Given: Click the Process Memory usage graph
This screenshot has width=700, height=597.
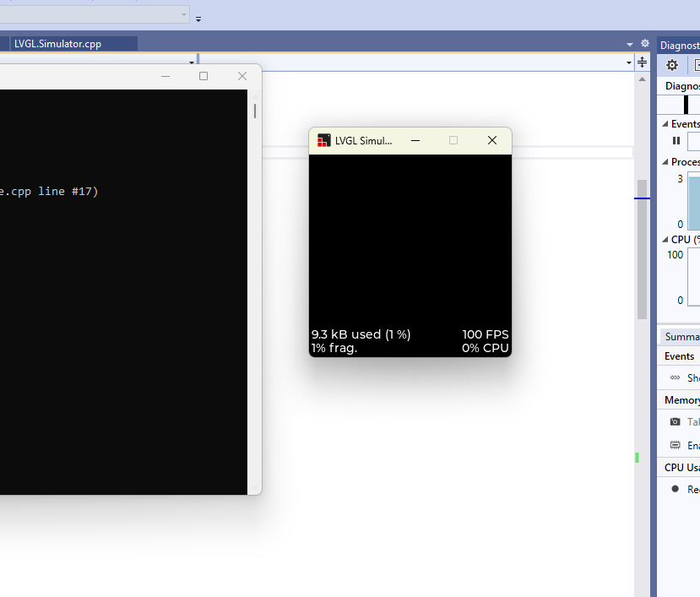Looking at the screenshot, I should 694,201.
